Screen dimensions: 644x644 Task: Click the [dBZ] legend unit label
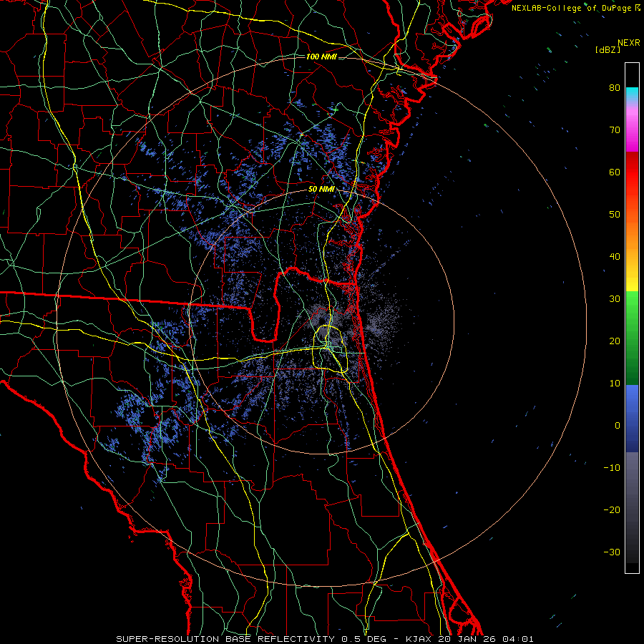(608, 50)
